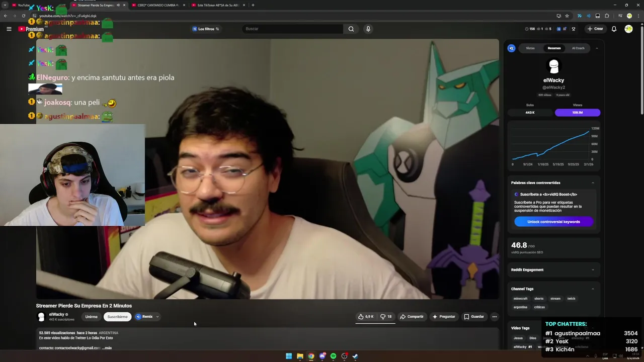Open a new browser tab
Screen dimensions: 644x362
253,5
